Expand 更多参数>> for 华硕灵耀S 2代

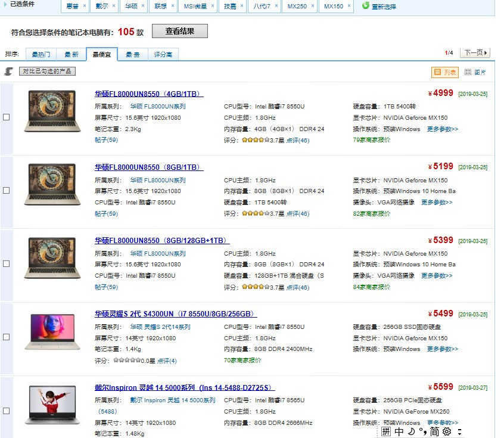pyautogui.click(x=442, y=349)
